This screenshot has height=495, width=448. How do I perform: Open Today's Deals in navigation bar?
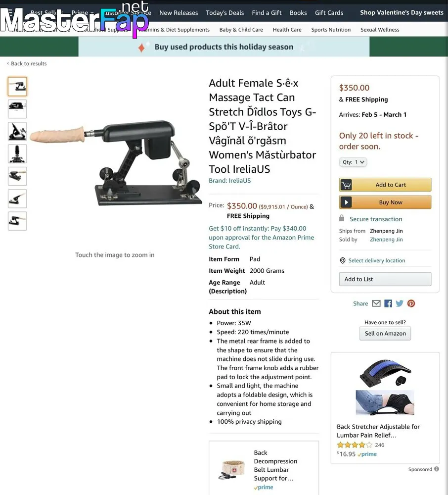click(225, 13)
